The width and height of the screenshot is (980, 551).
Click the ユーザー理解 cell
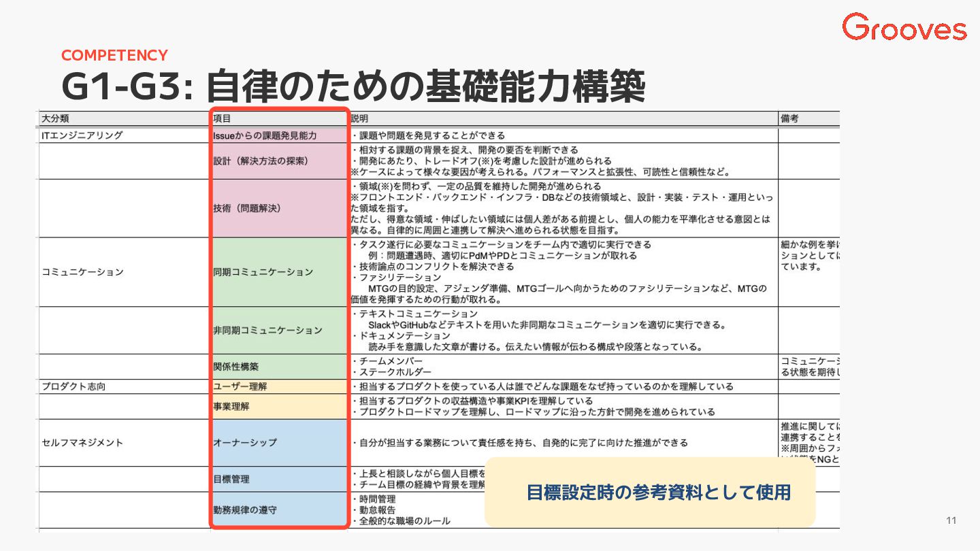tap(280, 386)
